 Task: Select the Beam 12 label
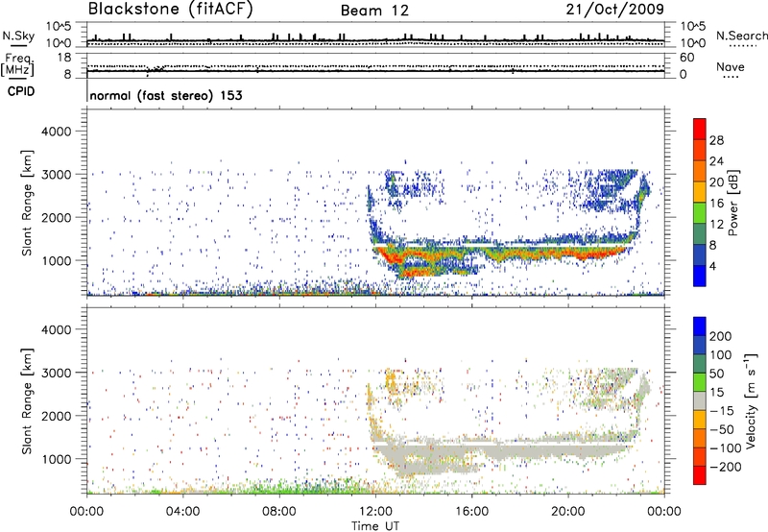[374, 11]
